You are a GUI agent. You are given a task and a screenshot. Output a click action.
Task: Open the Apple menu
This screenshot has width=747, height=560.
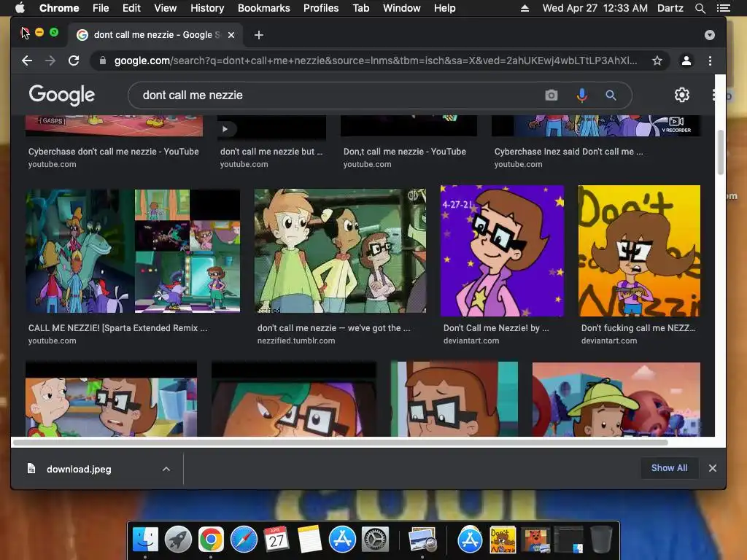pyautogui.click(x=20, y=7)
